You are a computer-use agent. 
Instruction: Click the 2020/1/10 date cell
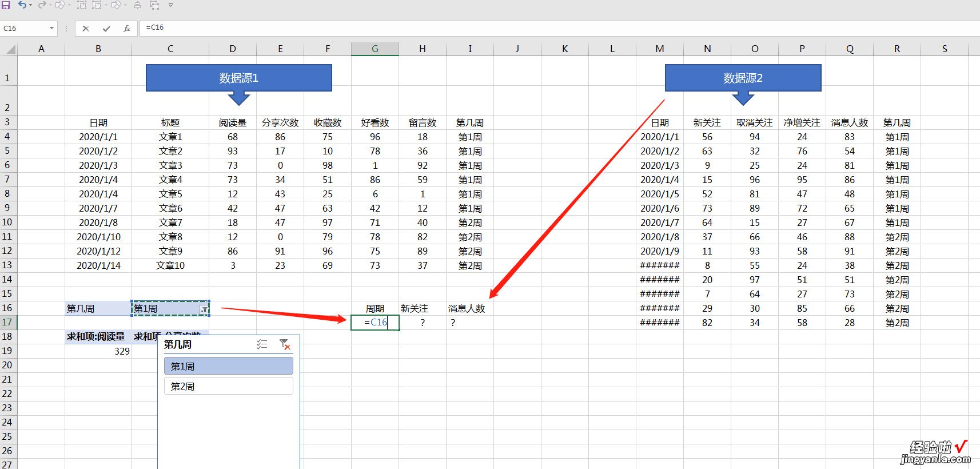pyautogui.click(x=98, y=237)
